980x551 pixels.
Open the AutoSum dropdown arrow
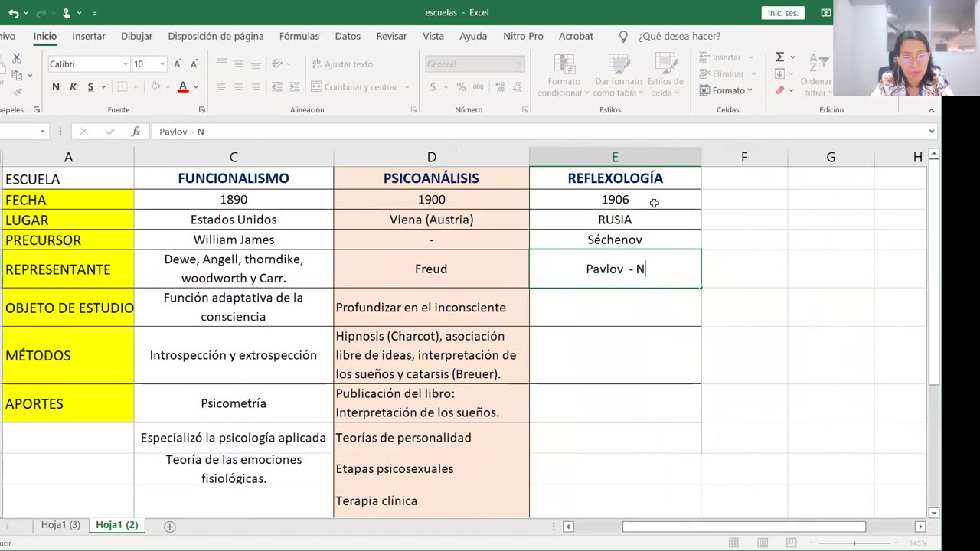tap(792, 57)
